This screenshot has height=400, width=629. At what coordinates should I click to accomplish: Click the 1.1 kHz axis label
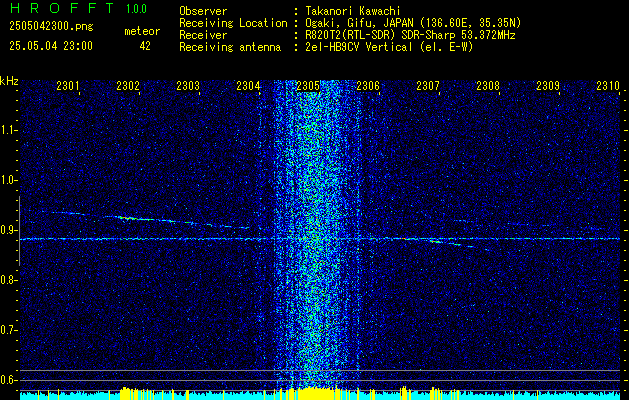[8, 130]
